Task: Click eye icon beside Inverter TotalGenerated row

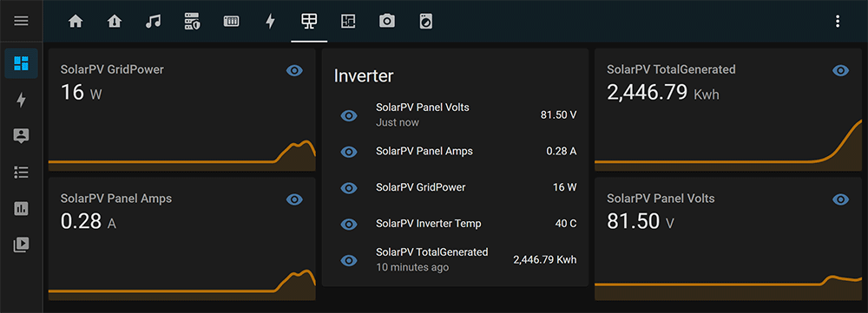Action: click(348, 260)
